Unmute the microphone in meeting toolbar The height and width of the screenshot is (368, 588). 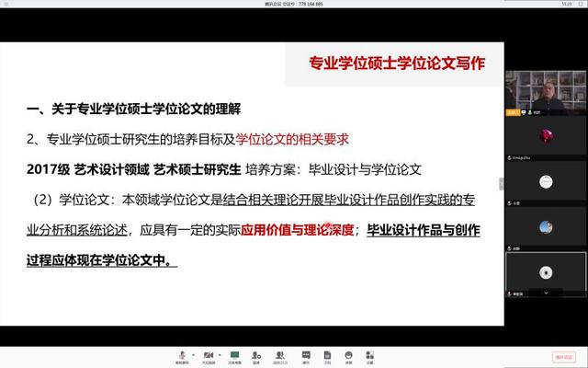pyautogui.click(x=183, y=354)
